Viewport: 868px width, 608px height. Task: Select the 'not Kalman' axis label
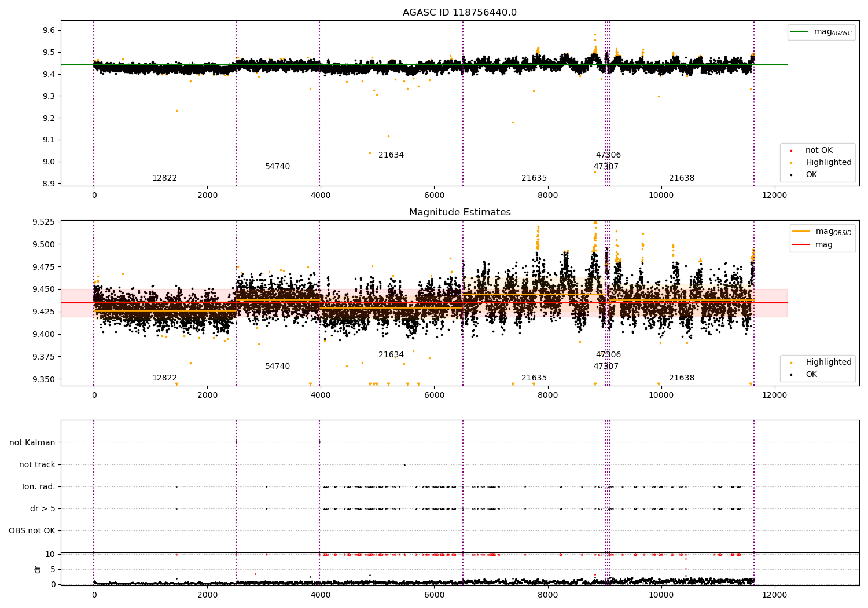coord(32,443)
